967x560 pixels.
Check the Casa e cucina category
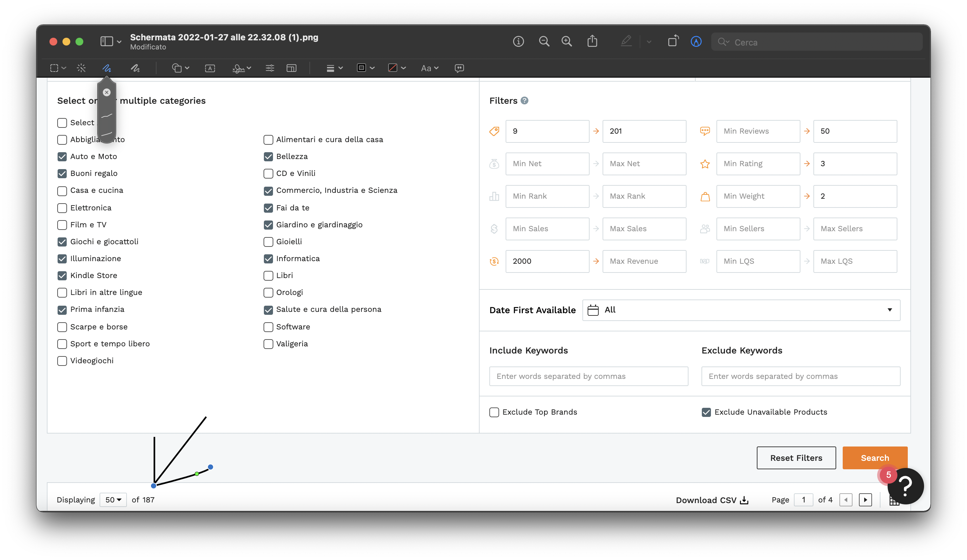click(62, 191)
